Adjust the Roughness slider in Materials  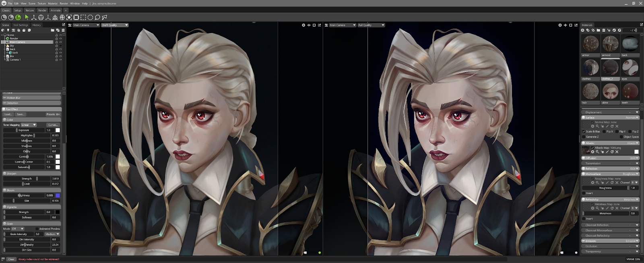[x=605, y=188]
